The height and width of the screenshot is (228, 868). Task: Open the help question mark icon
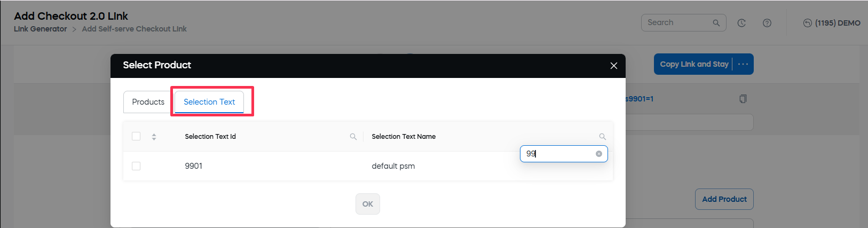pyautogui.click(x=767, y=23)
